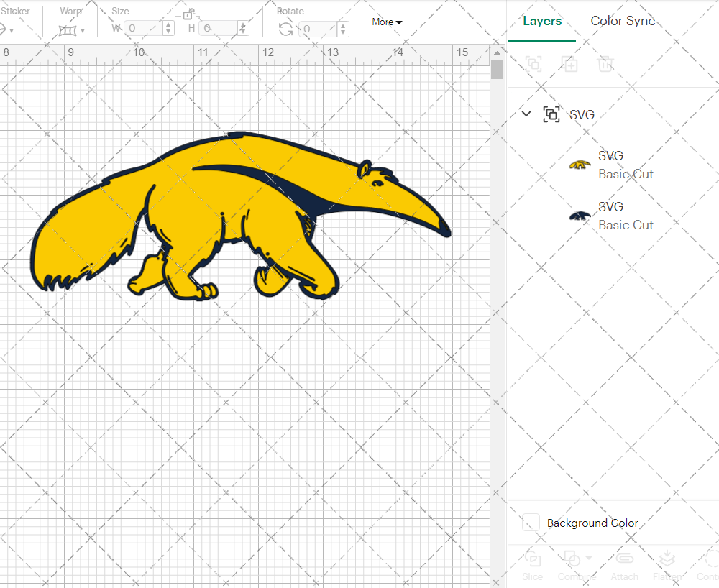Click the Basic Cut label on the yellow layer
This screenshot has width=719, height=588.
click(x=626, y=174)
